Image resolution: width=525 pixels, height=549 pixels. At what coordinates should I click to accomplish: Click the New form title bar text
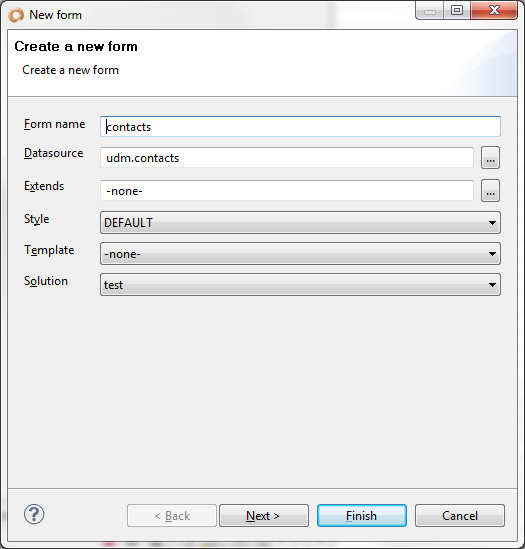point(55,15)
